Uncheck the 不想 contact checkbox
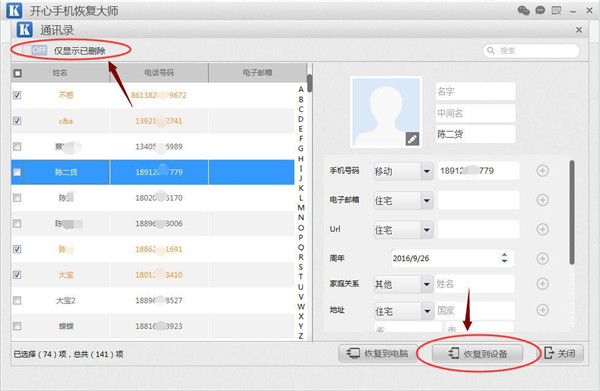600x391 pixels. (x=17, y=95)
